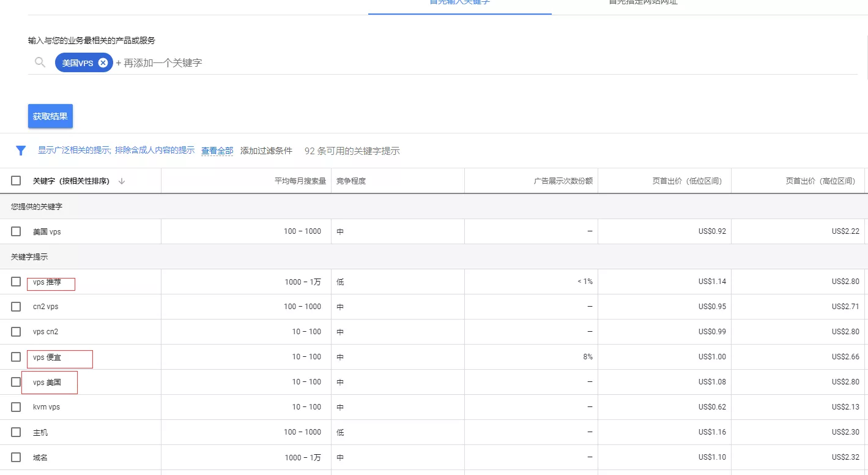This screenshot has width=868, height=475.
Task: Check the 域名 row checkbox
Action: tap(16, 457)
